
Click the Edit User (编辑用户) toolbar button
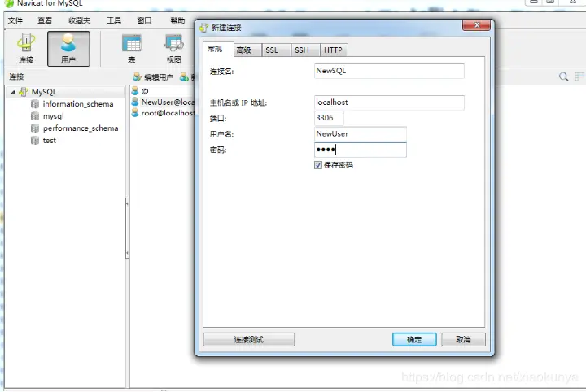153,77
